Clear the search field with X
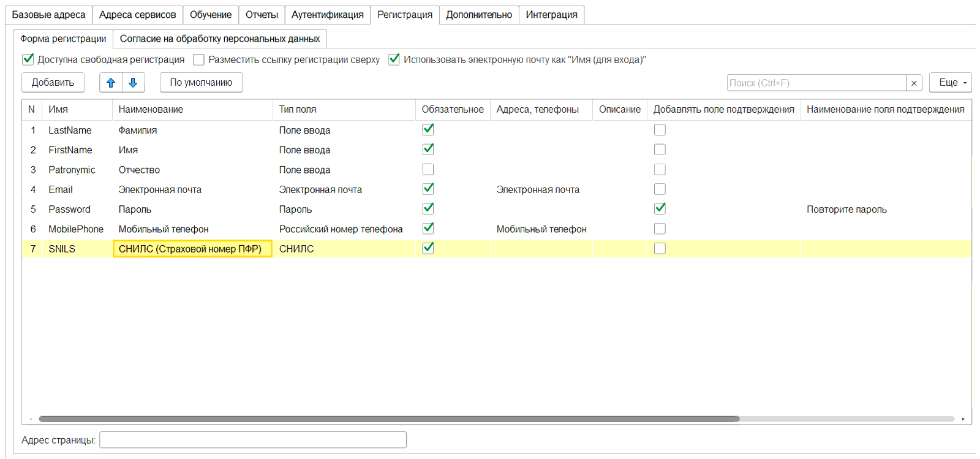The width and height of the screenshot is (980, 459). point(914,83)
